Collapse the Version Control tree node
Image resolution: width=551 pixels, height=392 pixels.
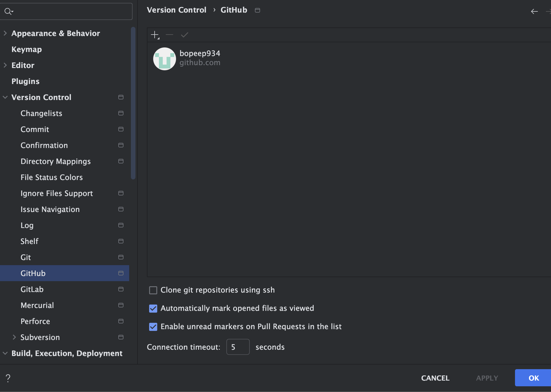[x=5, y=97]
